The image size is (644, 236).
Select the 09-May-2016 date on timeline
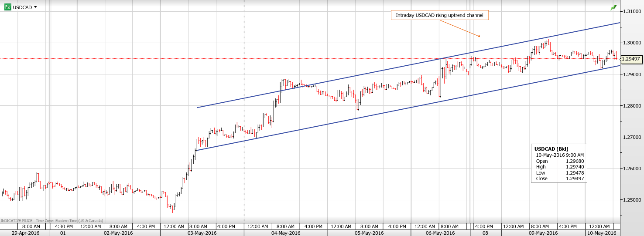(x=542, y=233)
